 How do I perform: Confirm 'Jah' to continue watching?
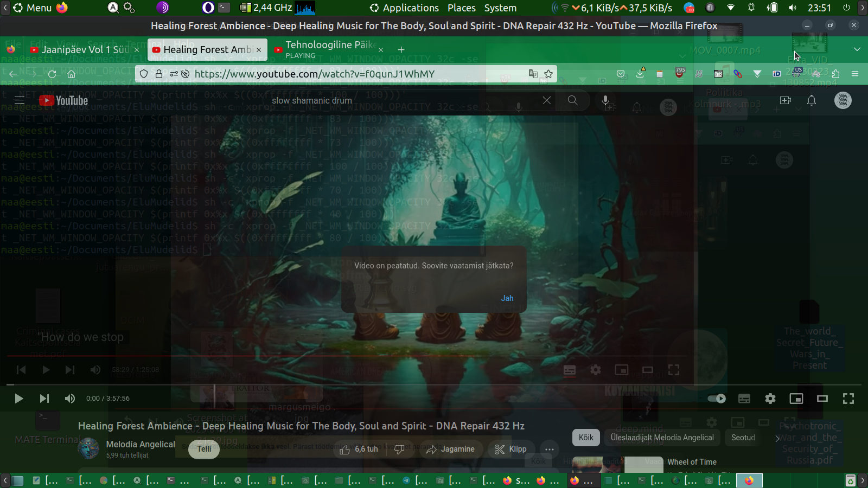tap(507, 298)
